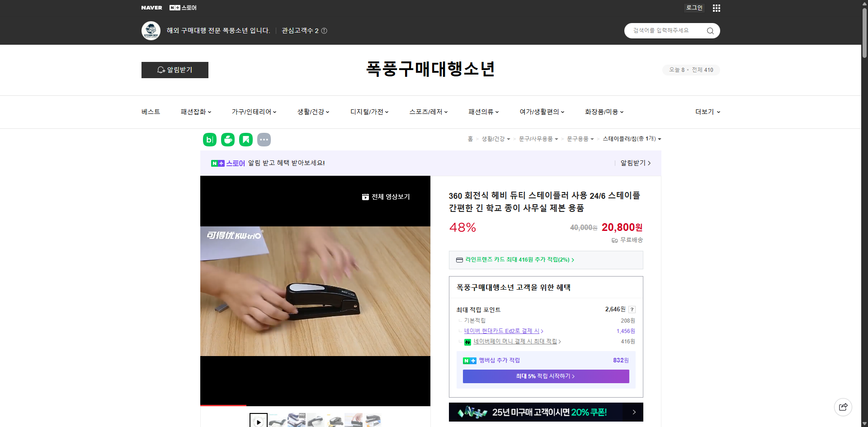Open the 스테이플러/심 breadcrumb dropdown
The image size is (868, 427).
pos(660,139)
